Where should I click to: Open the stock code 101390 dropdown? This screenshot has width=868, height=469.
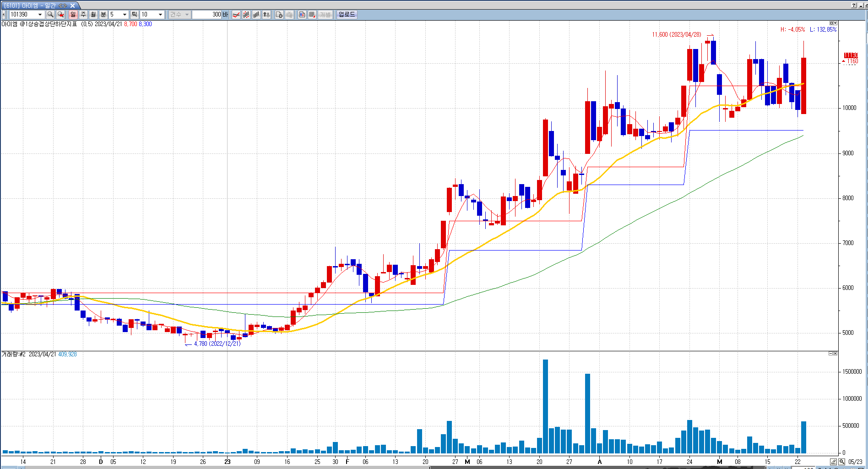pos(40,15)
